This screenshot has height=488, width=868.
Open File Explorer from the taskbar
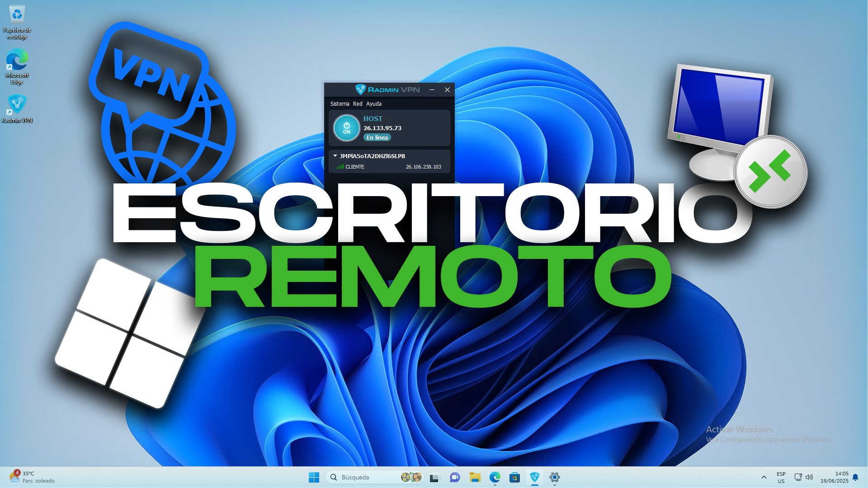pyautogui.click(x=475, y=477)
